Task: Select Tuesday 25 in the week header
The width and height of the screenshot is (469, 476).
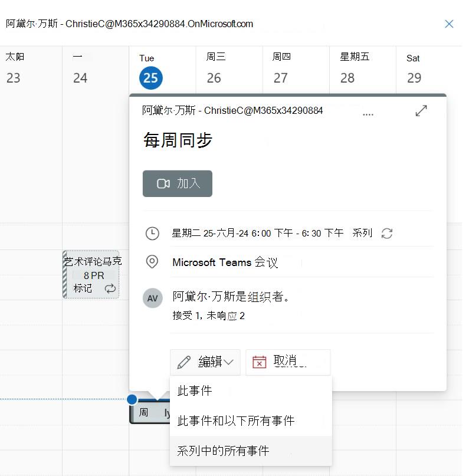Action: click(151, 78)
